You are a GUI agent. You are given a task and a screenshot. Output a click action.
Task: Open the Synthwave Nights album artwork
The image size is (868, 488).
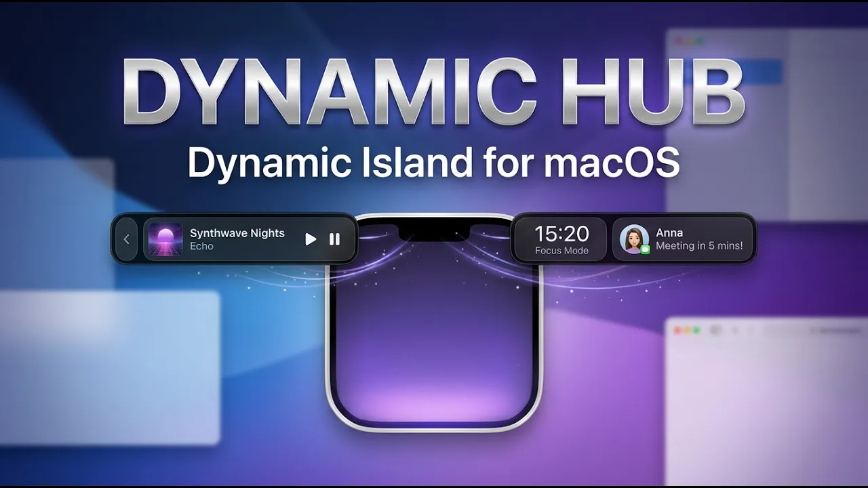(165, 239)
